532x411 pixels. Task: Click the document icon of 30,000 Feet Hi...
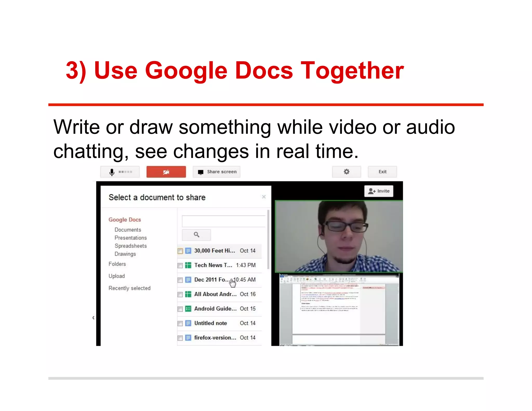click(x=188, y=251)
